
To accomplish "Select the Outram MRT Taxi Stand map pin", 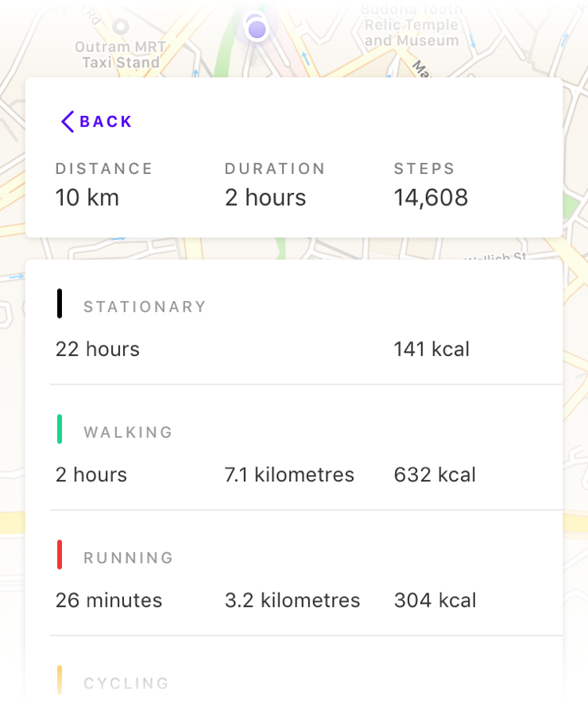I will pos(121,26).
